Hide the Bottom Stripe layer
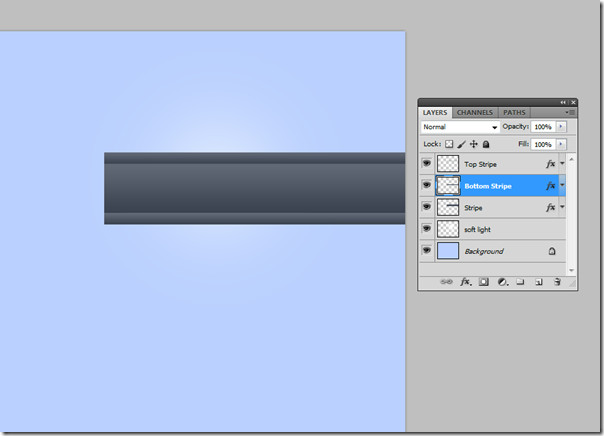 [x=427, y=185]
